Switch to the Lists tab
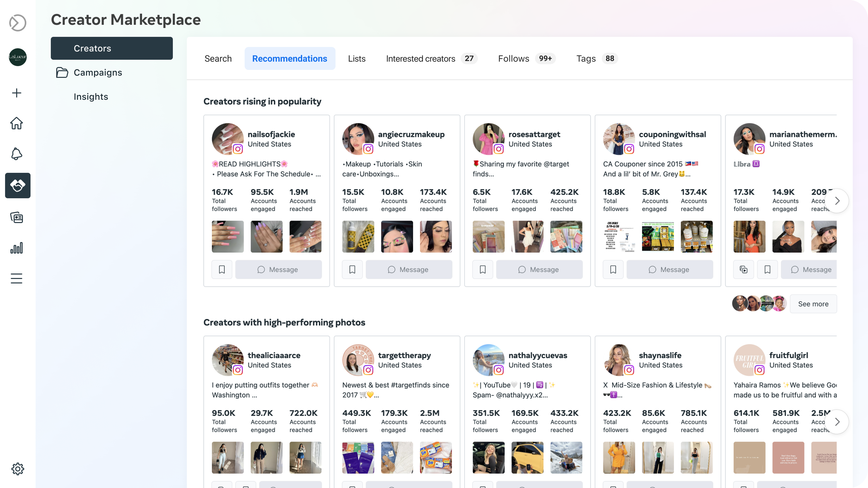Viewport: 868px width, 488px height. click(357, 58)
